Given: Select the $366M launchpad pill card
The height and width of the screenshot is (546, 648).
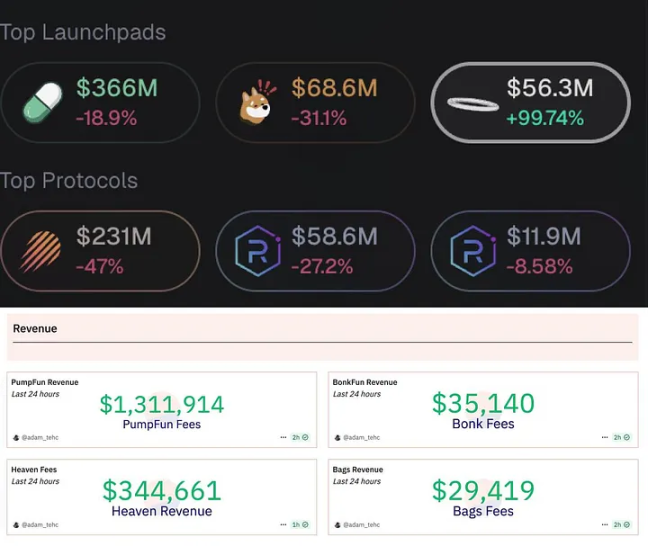Looking at the screenshot, I should pos(100,103).
